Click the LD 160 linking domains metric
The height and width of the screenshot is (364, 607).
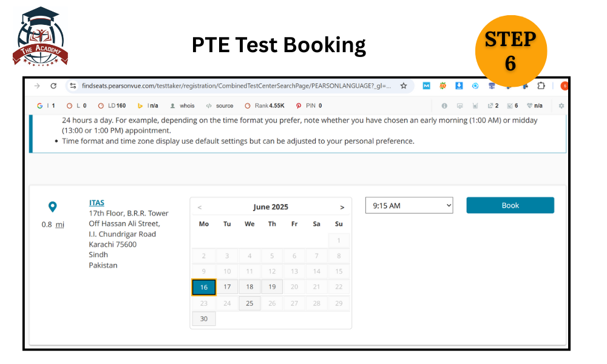pos(112,106)
